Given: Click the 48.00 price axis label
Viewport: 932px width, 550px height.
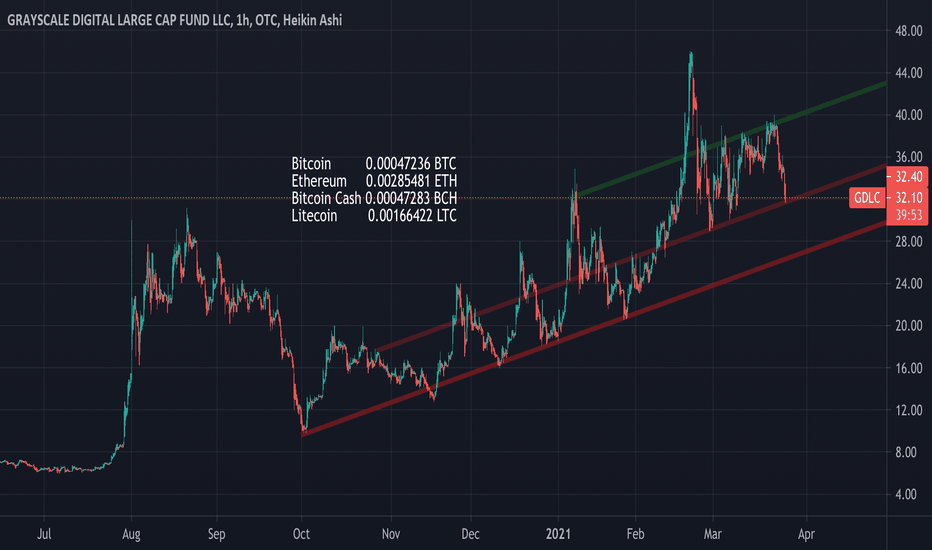Looking at the screenshot, I should tap(908, 31).
